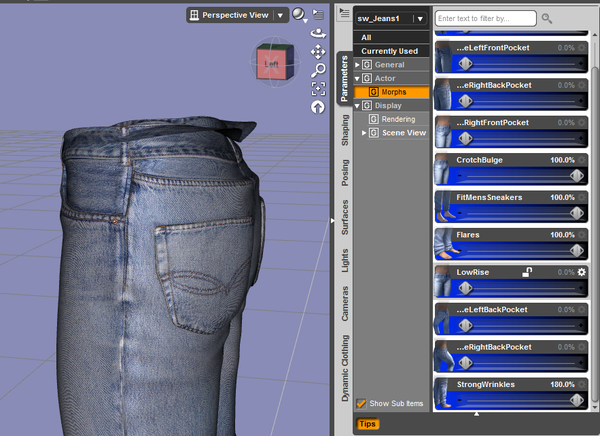The image size is (600, 436).
Task: Click the reset camera arrow icon
Action: coord(318,107)
